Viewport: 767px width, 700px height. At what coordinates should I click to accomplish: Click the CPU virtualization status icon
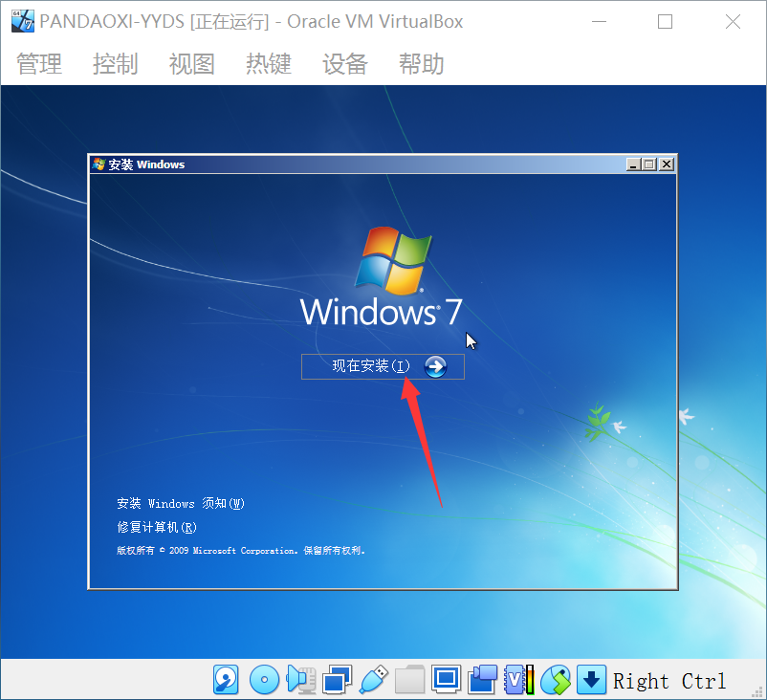tap(519, 680)
